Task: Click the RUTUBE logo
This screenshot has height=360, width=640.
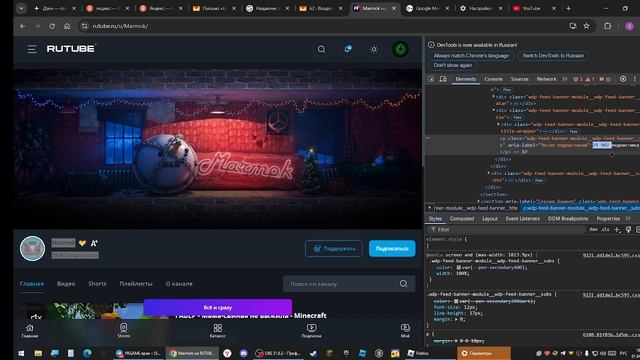Action: 71,49
